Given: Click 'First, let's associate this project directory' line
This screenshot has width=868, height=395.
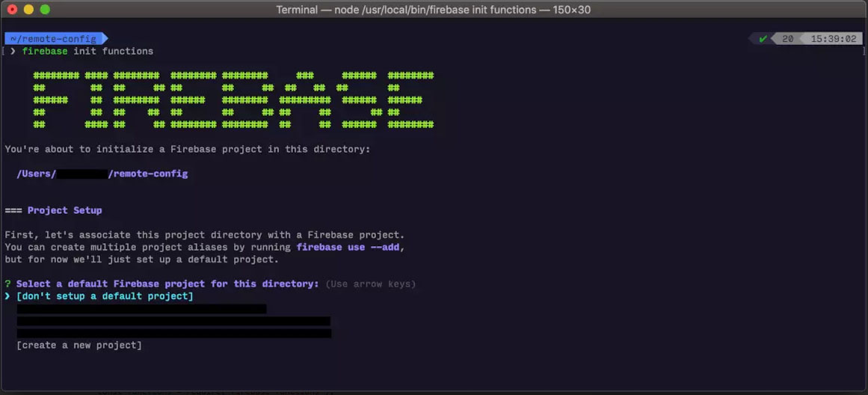Looking at the screenshot, I should click(205, 235).
